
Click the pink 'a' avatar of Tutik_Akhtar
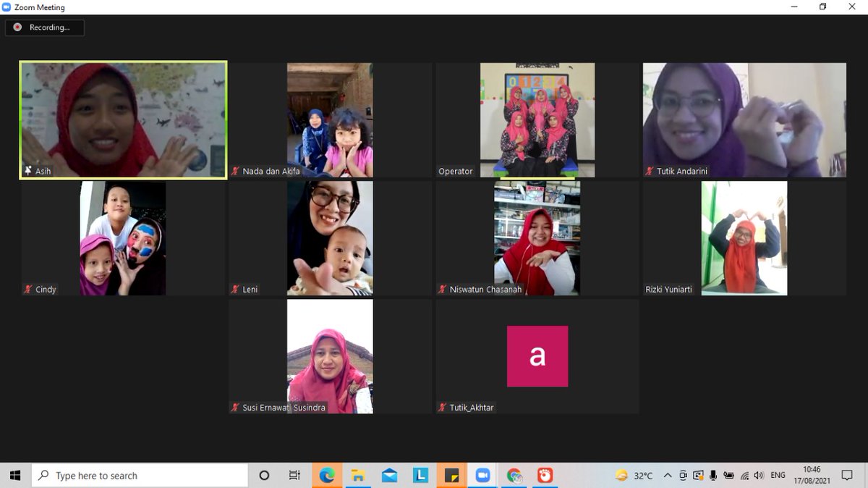tap(537, 356)
